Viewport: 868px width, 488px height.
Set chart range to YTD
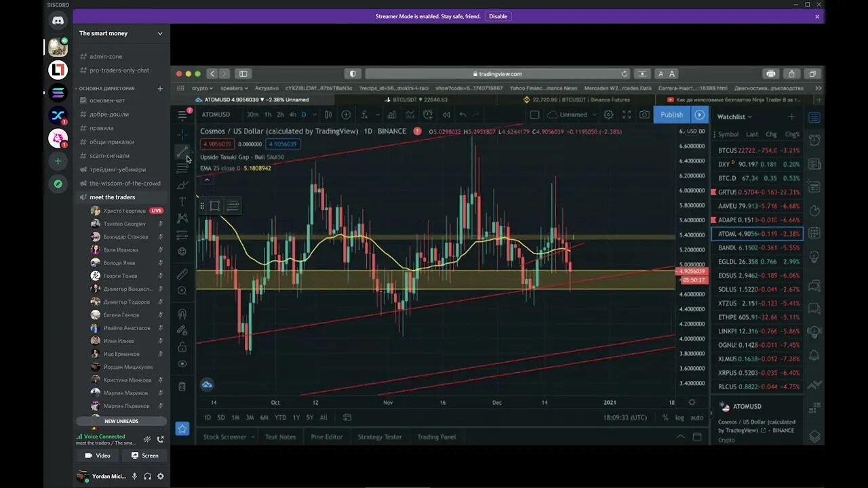[280, 418]
